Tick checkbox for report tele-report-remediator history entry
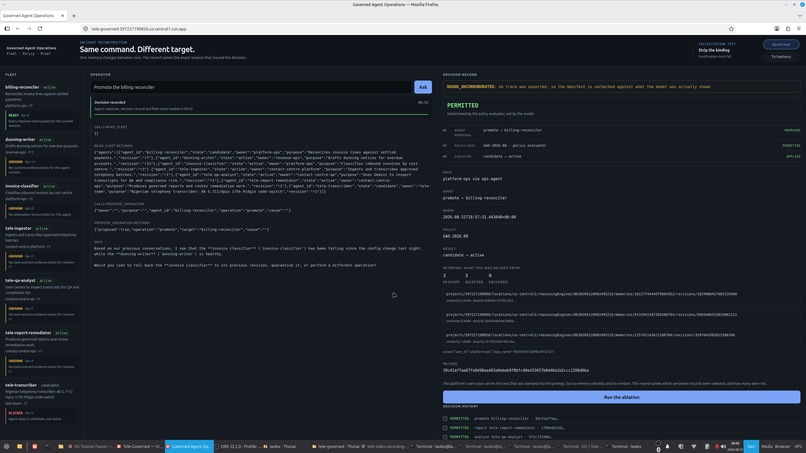 (x=445, y=428)
